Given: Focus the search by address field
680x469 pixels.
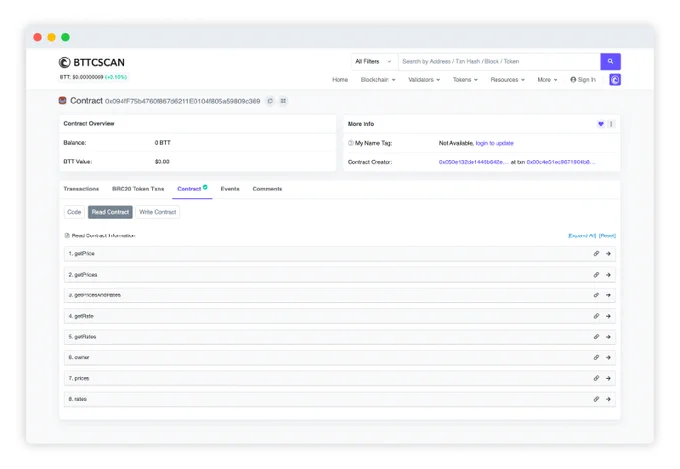Looking at the screenshot, I should 499,62.
